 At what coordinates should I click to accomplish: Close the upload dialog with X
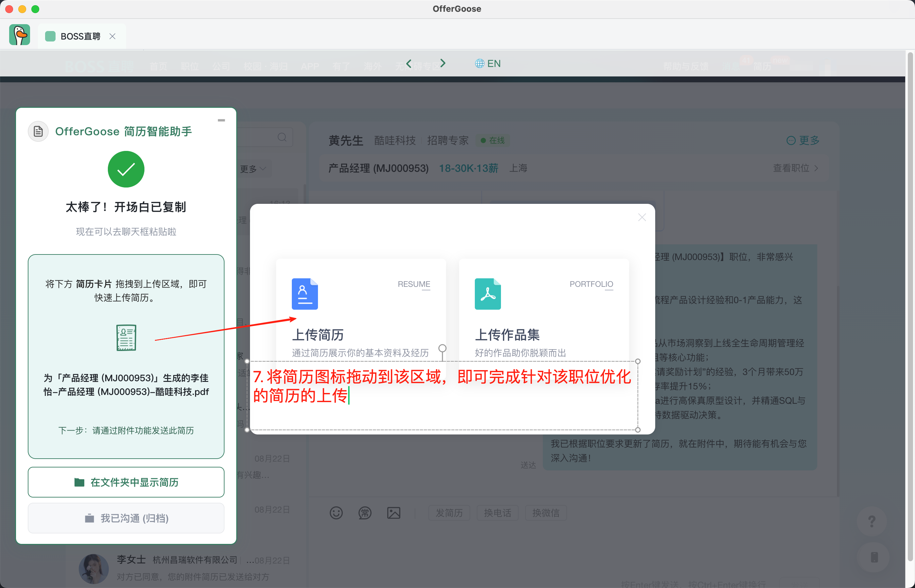(641, 217)
